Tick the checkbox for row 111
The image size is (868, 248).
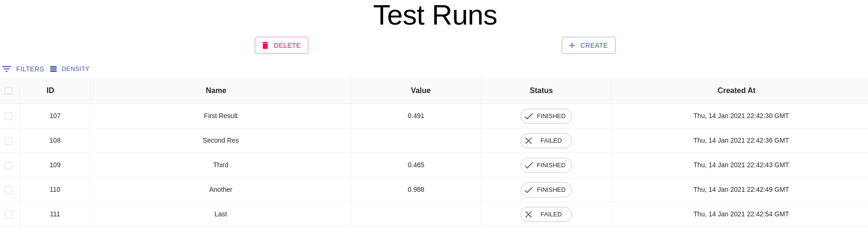pyautogui.click(x=9, y=214)
